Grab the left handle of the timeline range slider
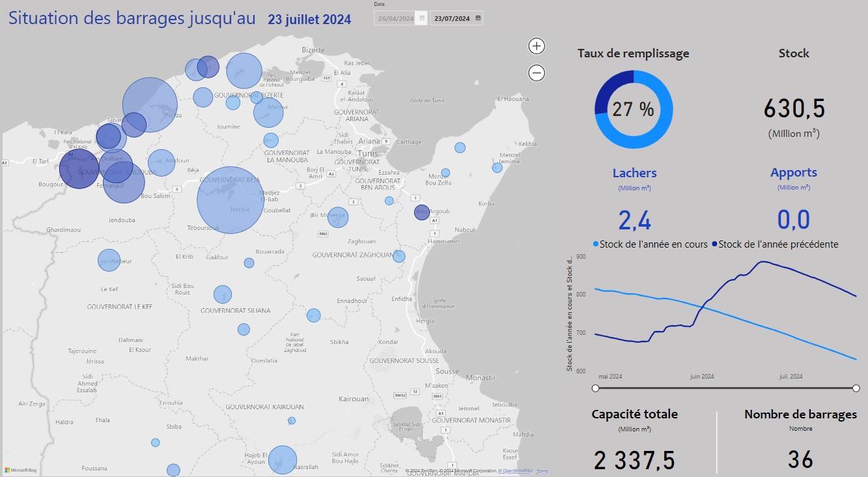 (x=595, y=388)
